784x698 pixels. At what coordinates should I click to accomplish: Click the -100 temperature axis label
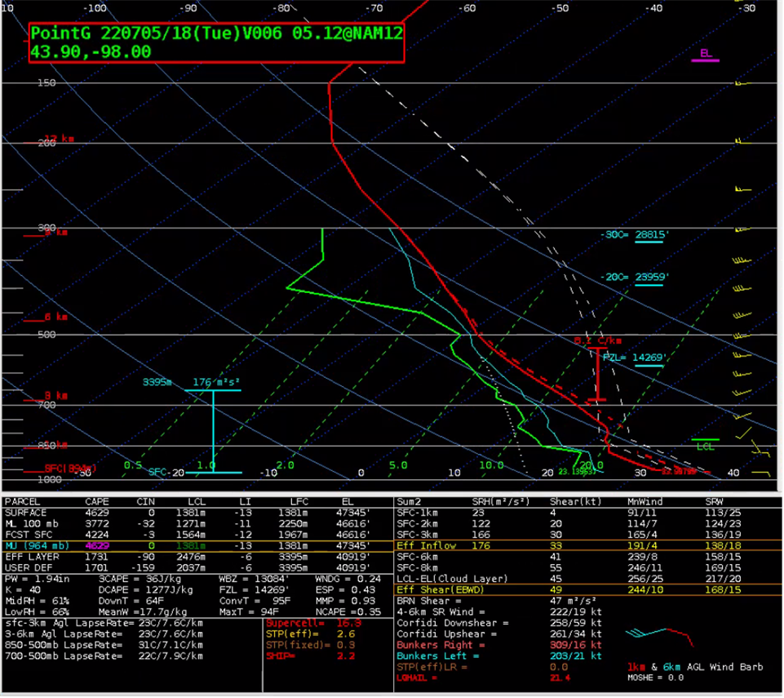pyautogui.click(x=95, y=8)
